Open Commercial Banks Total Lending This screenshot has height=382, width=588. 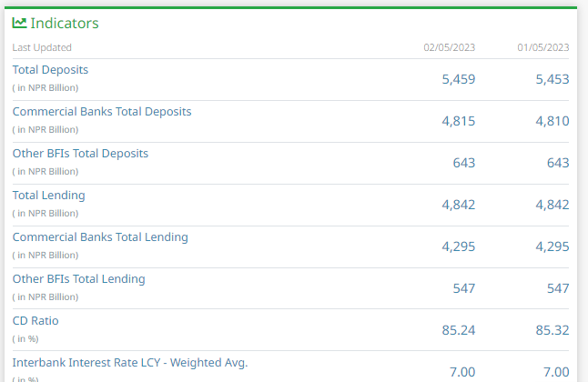[100, 236]
